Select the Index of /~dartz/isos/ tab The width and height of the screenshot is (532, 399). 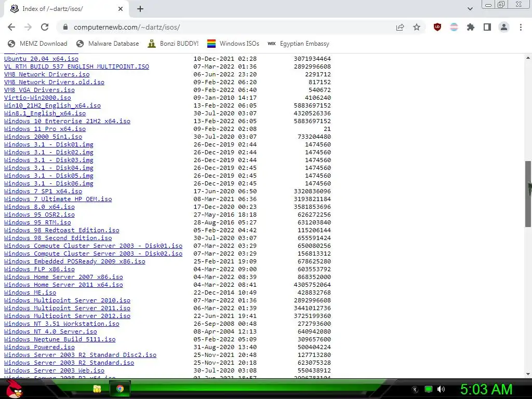point(66,9)
